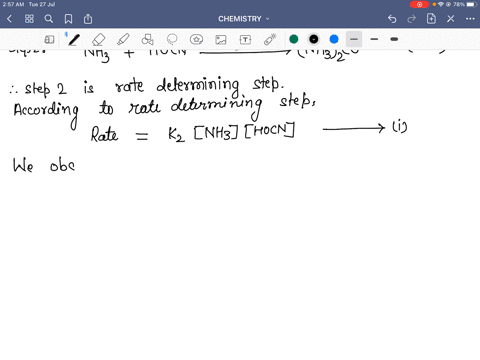Redo the last action

(412, 19)
